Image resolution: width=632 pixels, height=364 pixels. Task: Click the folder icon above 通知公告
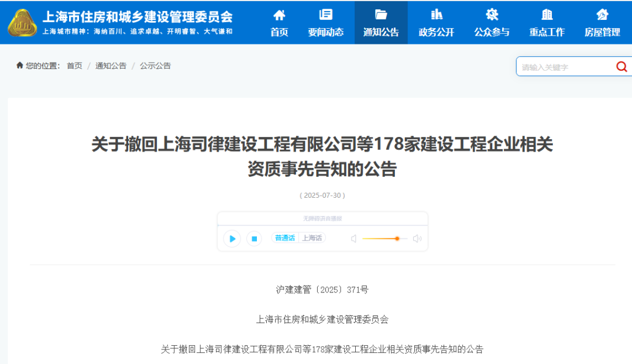click(381, 15)
